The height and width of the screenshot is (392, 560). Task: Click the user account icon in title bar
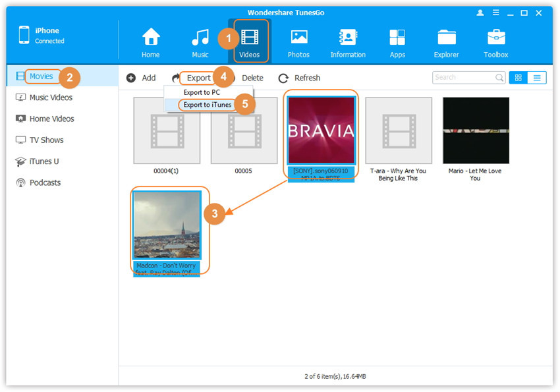[x=479, y=13]
